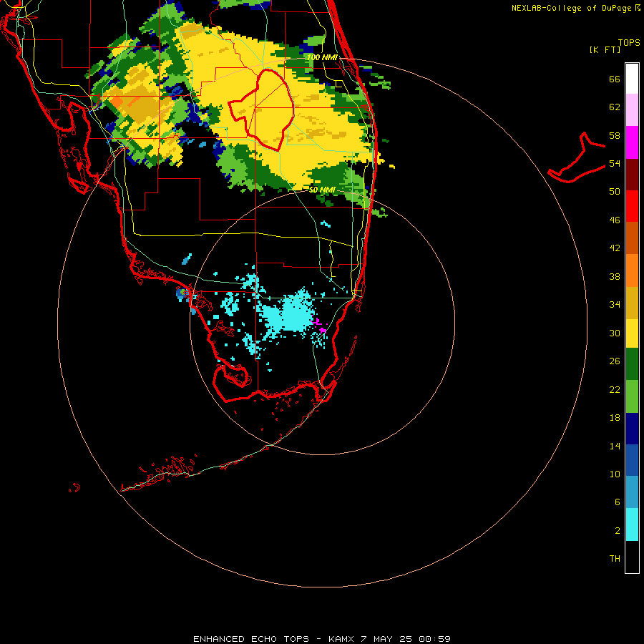Viewport: 644px width, 644px height.
Task: Click the magenta echo pixels near Miami radar
Action: point(320,326)
